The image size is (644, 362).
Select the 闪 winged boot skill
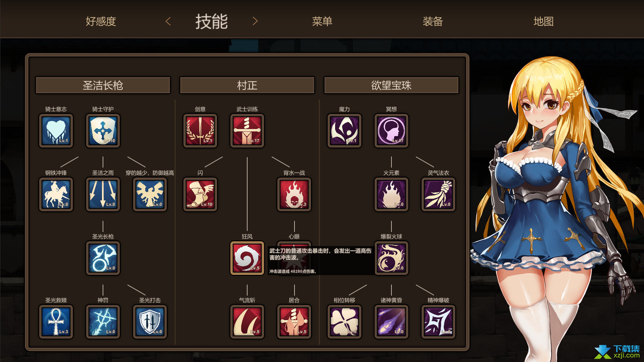[200, 194]
